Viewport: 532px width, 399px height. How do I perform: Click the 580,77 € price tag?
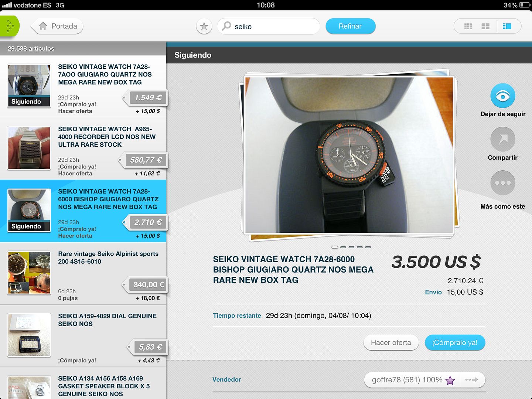(144, 160)
